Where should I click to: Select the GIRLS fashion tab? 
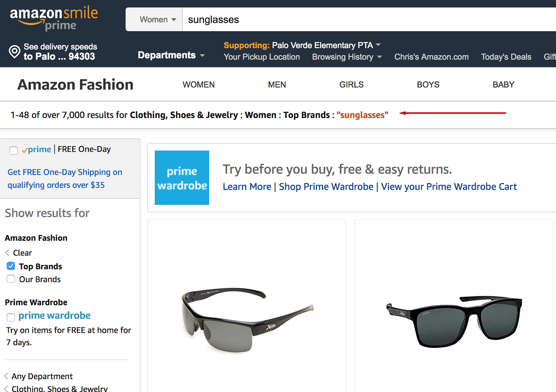[351, 85]
